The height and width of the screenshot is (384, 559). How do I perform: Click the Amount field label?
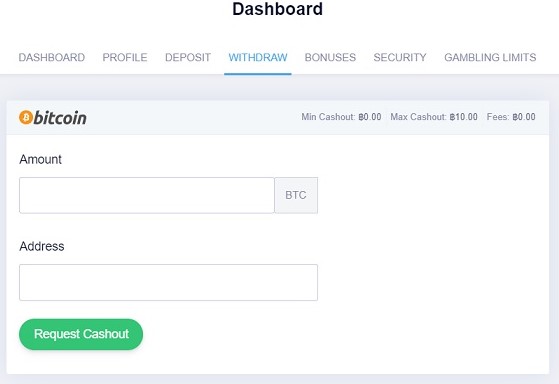[x=41, y=159]
